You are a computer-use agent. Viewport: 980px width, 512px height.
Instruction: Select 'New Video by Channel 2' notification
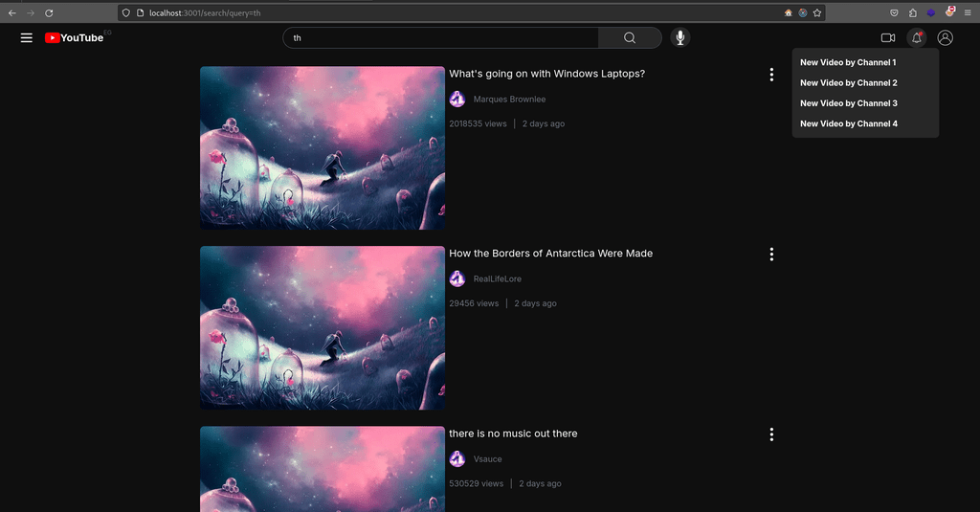point(849,83)
